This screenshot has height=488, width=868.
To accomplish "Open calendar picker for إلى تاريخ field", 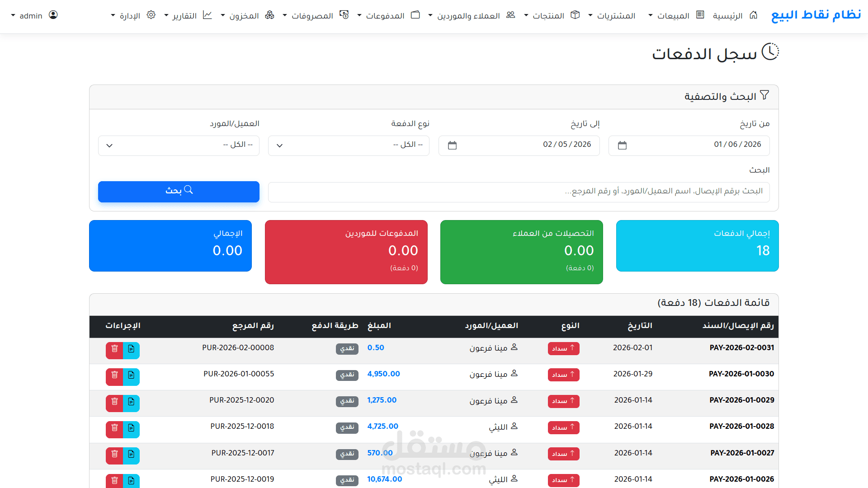I will click(x=452, y=145).
